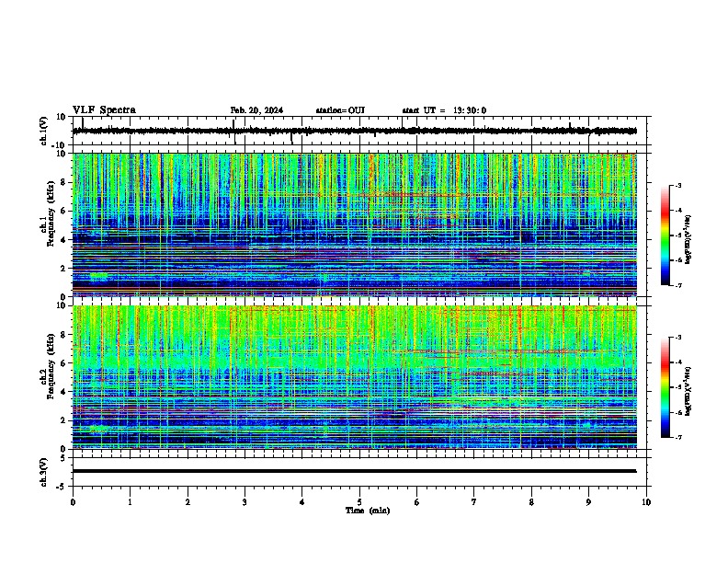Click the ch.1(V) waveform axis label

click(x=44, y=131)
